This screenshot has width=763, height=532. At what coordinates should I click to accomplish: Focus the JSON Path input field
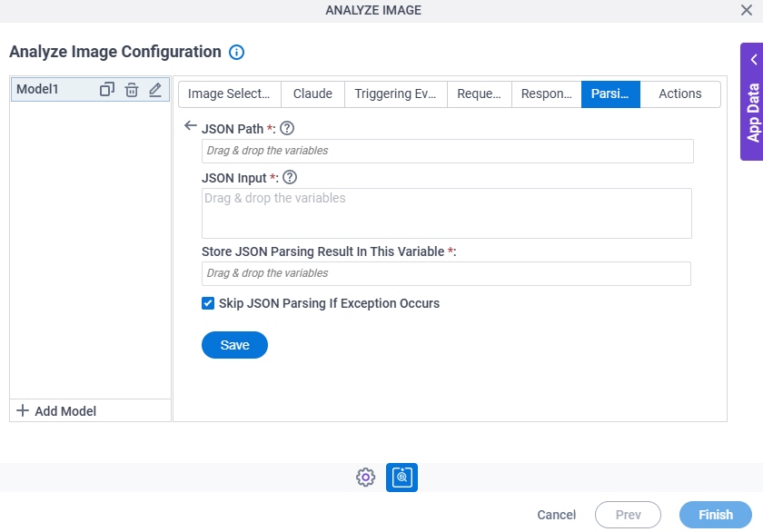448,152
